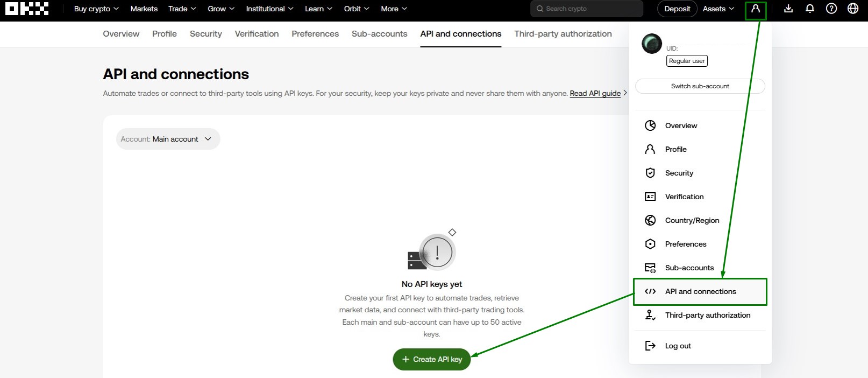
Task: Select the API and connections tab
Action: 461,33
